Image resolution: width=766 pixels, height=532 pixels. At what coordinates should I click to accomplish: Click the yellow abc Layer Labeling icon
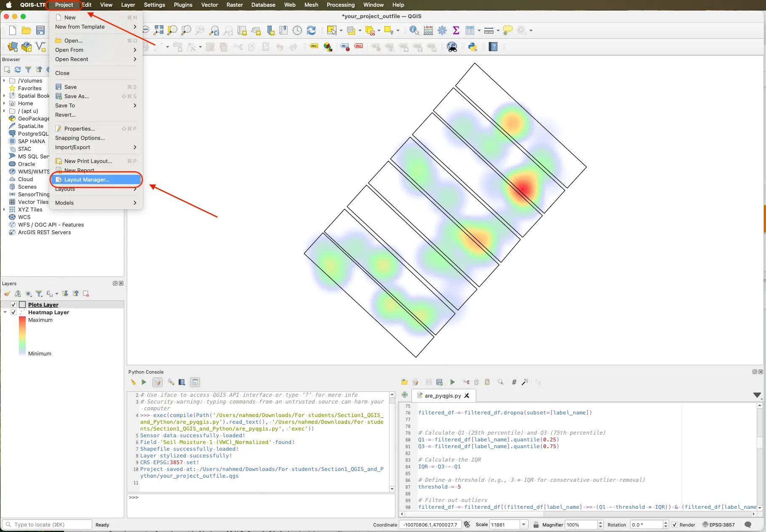click(314, 46)
